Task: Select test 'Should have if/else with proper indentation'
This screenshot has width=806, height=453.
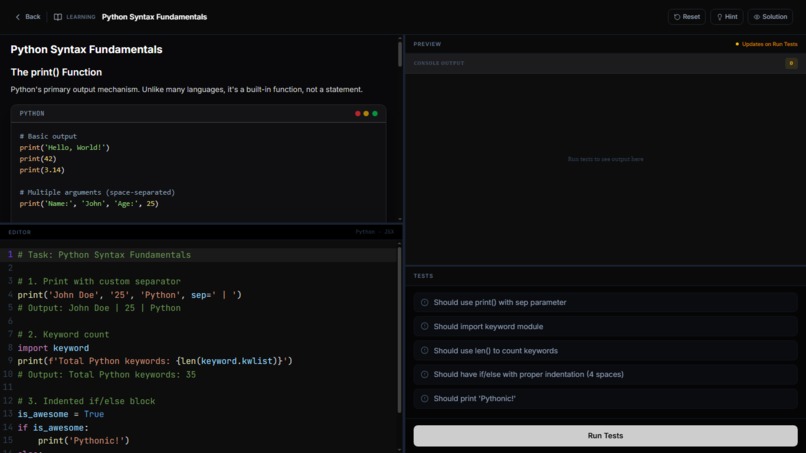Action: click(x=605, y=374)
